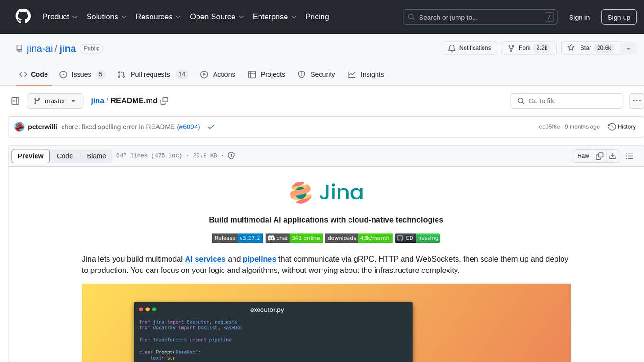Click the Go to file search box
Image resolution: width=644 pixels, height=362 pixels.
click(567, 101)
